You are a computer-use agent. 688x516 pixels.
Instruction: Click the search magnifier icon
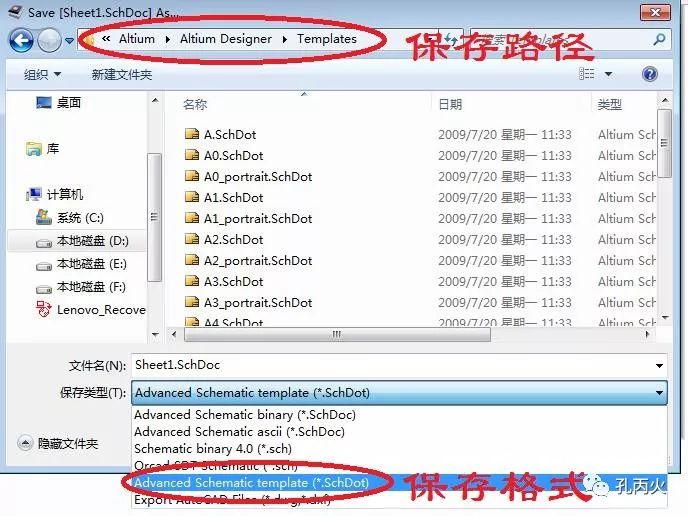[659, 40]
